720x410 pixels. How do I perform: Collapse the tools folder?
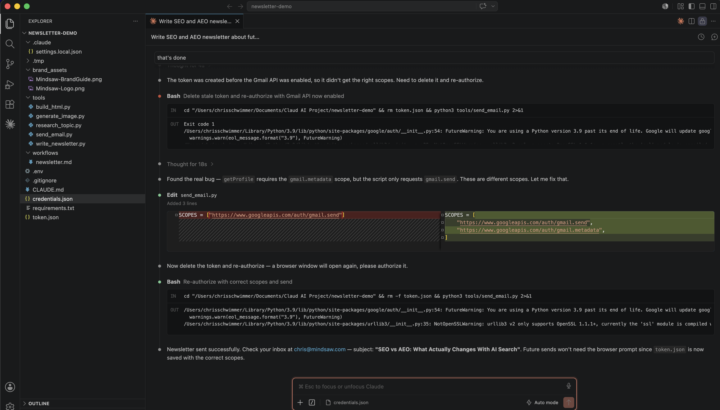28,97
